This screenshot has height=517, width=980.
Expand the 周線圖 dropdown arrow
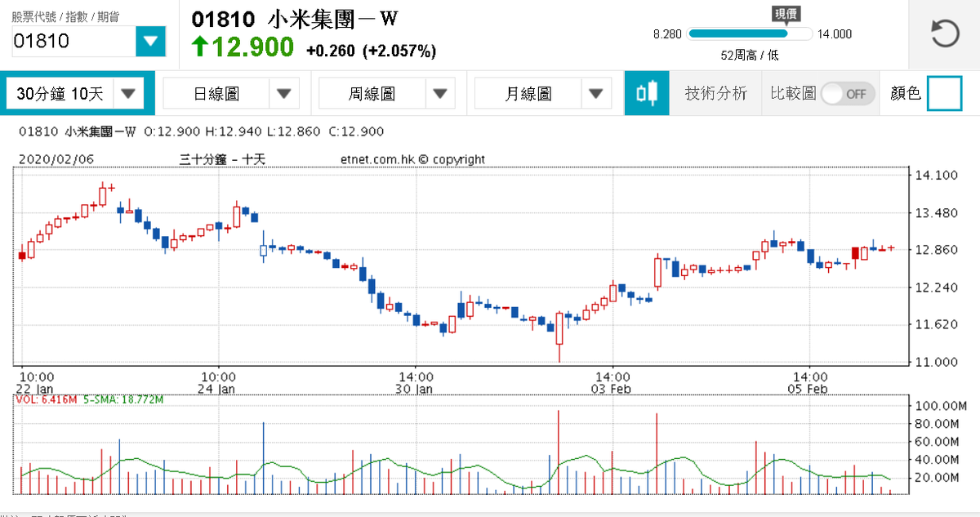(440, 93)
